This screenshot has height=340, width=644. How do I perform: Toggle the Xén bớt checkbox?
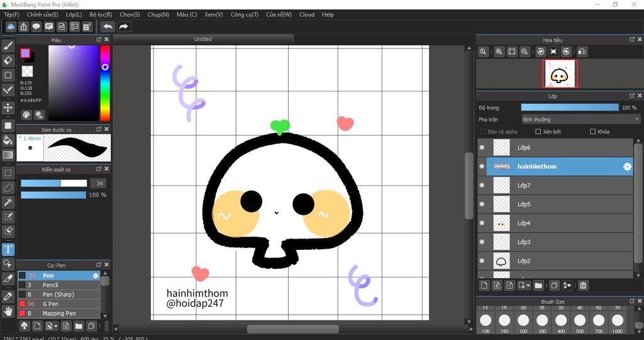pos(538,132)
